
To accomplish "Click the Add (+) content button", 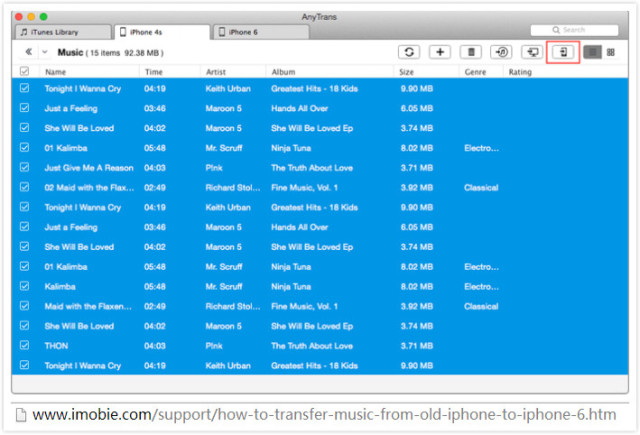I will [440, 52].
